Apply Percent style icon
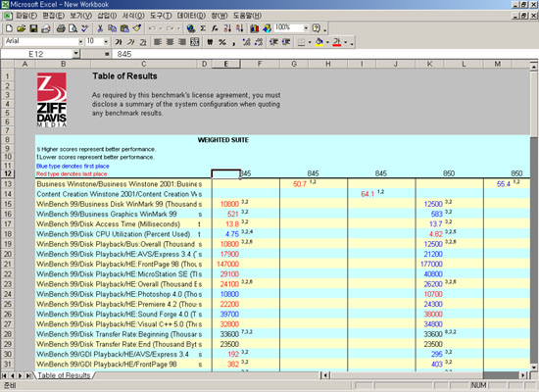The image size is (539, 392). (222, 42)
